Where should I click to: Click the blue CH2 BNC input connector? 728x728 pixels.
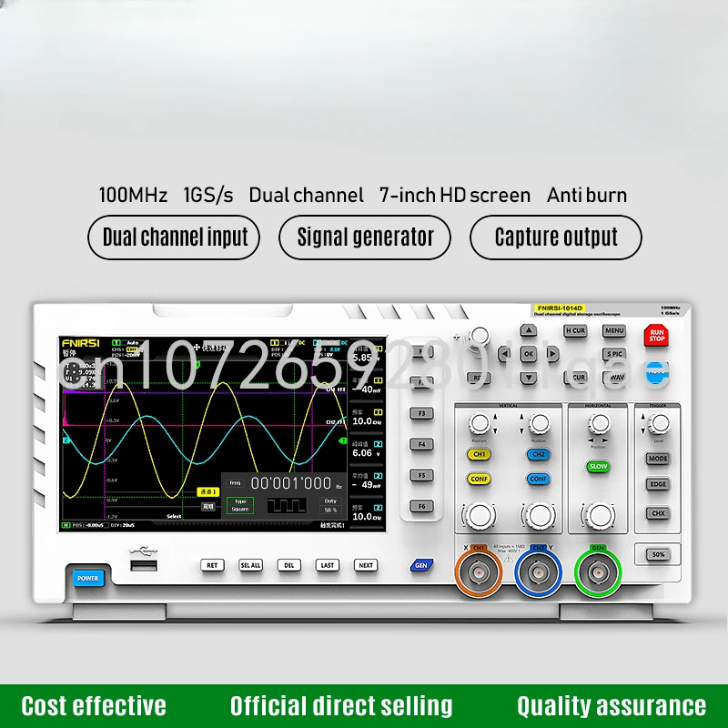coord(539,572)
